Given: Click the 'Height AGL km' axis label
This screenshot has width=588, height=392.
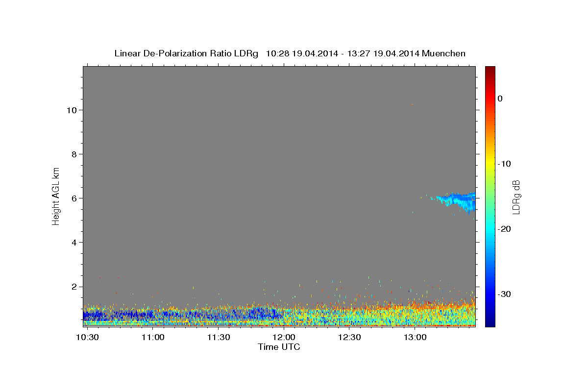Looking at the screenshot, I should click(56, 196).
